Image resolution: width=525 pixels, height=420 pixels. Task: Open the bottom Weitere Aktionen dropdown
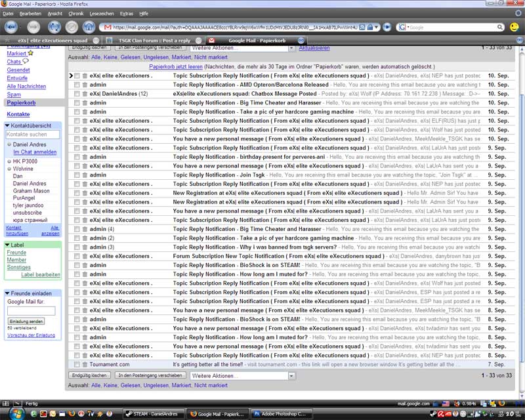point(242,375)
